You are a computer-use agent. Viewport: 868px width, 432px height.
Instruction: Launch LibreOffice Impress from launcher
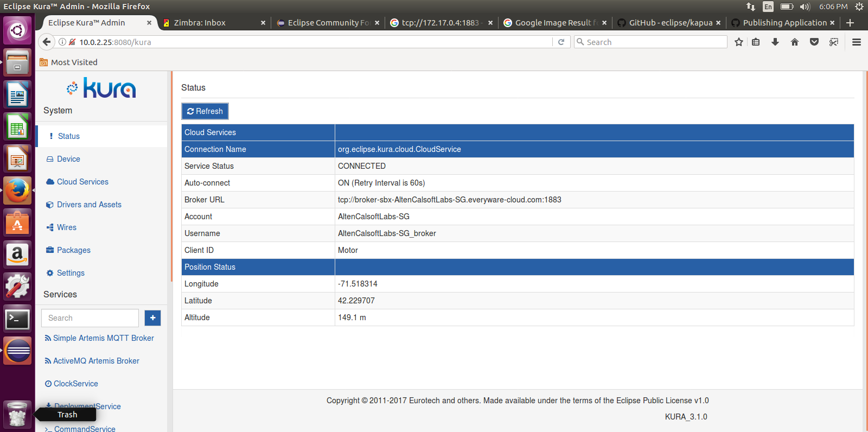click(x=17, y=159)
